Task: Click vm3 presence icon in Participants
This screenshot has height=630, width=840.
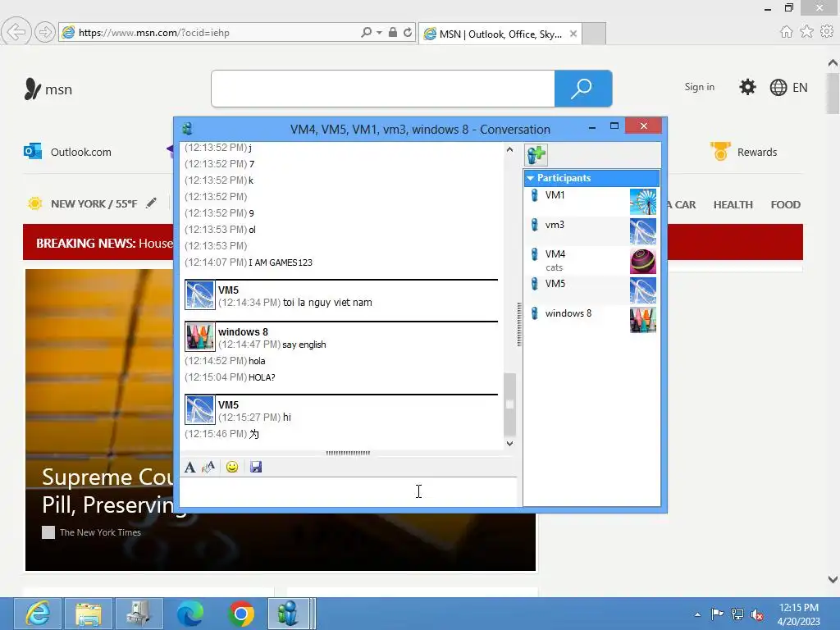Action: (534, 225)
